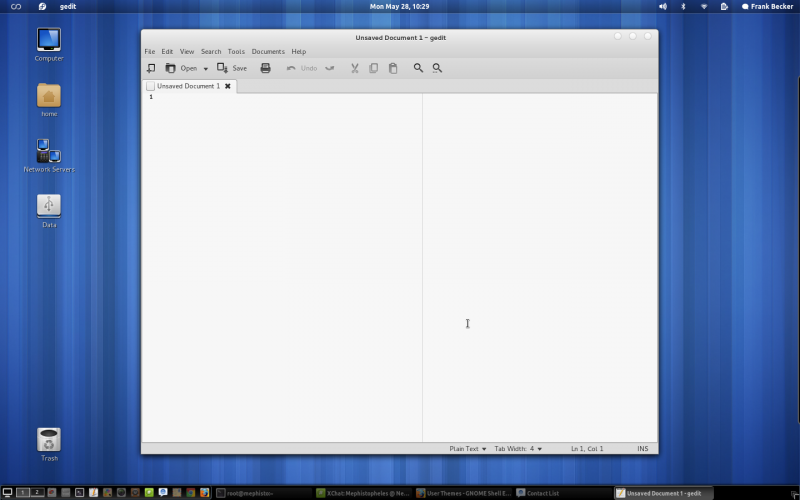800x500 pixels.
Task: Switch to root@mephisto terminal taskbar entry
Action: pos(262,493)
